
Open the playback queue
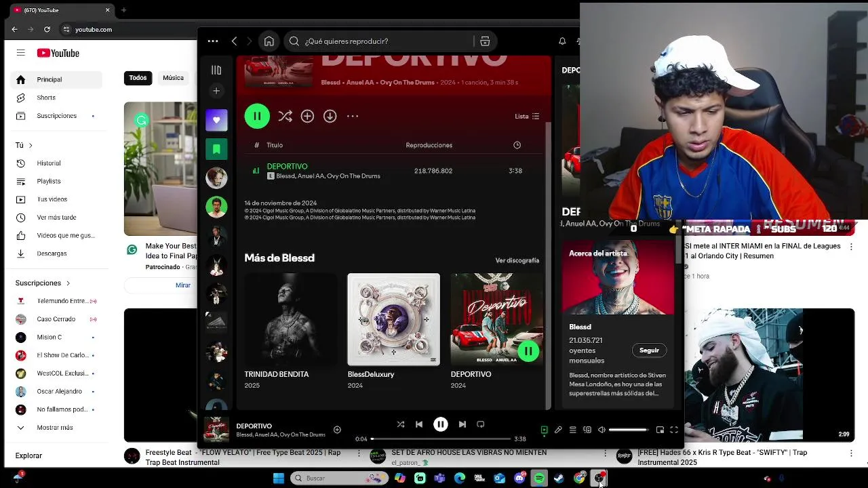point(572,430)
